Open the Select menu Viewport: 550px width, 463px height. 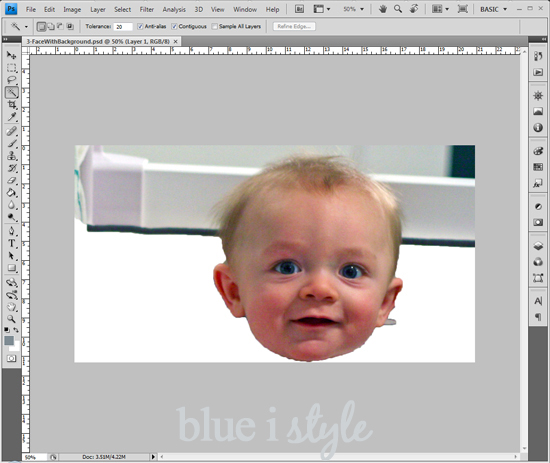(x=122, y=9)
